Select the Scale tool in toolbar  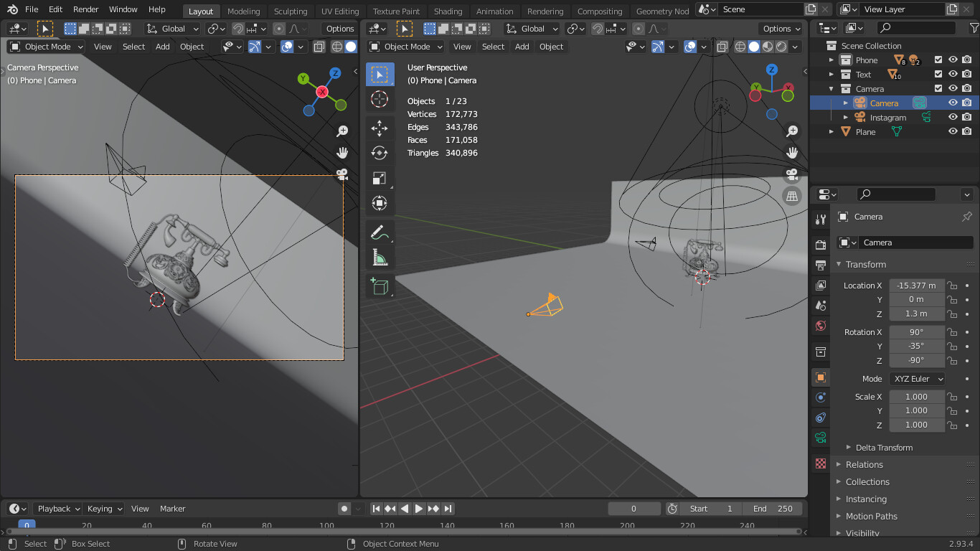click(x=380, y=179)
